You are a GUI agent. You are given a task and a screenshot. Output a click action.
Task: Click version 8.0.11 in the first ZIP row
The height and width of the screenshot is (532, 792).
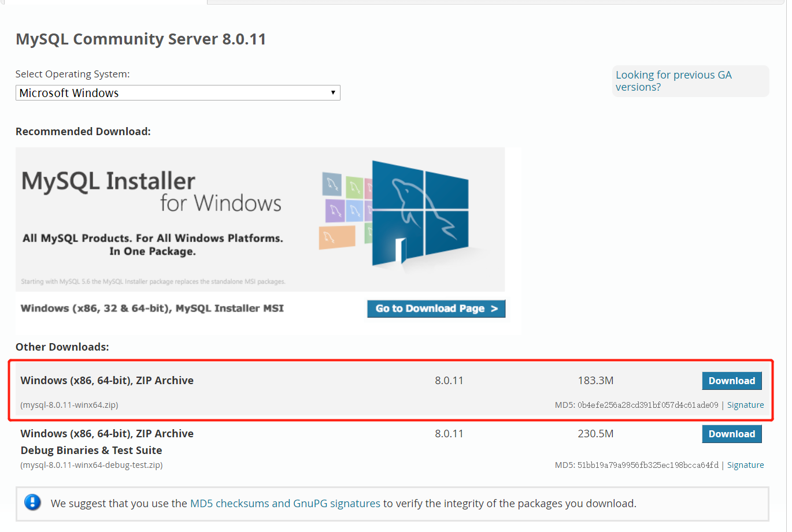tap(449, 381)
